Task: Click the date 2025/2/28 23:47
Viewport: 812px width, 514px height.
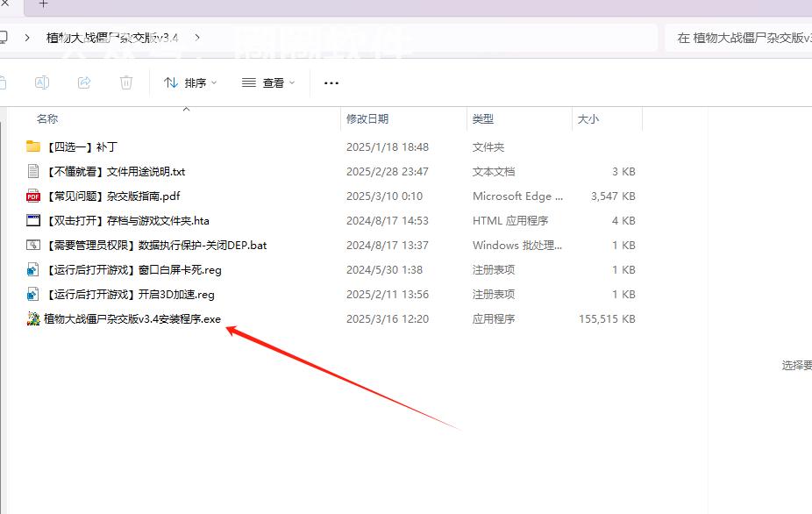Action: [388, 172]
